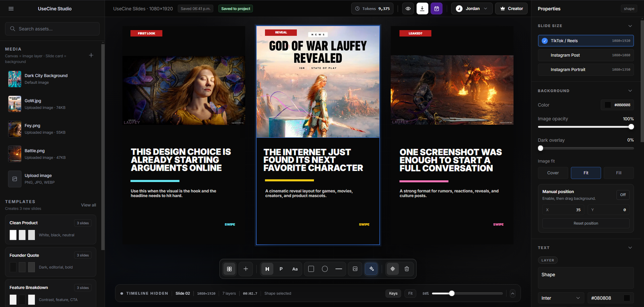The image size is (644, 307).
Task: Select Instagram Portrait slide size
Action: 586,70
